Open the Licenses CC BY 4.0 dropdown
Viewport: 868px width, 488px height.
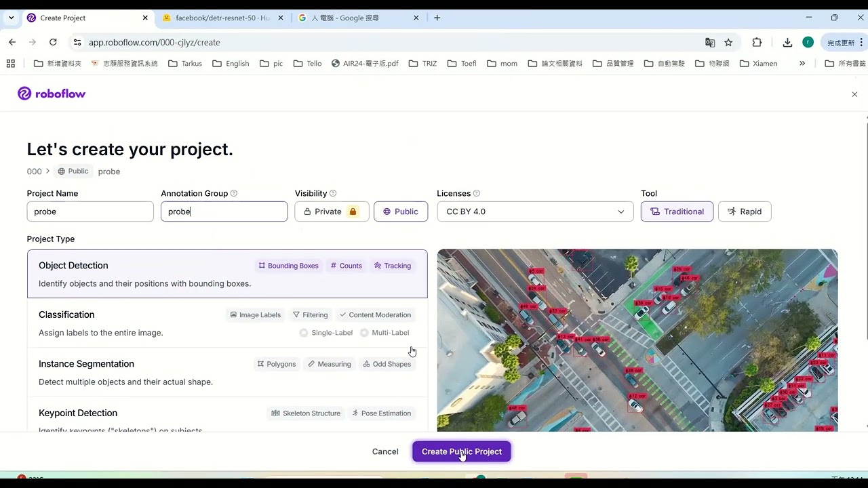(535, 211)
